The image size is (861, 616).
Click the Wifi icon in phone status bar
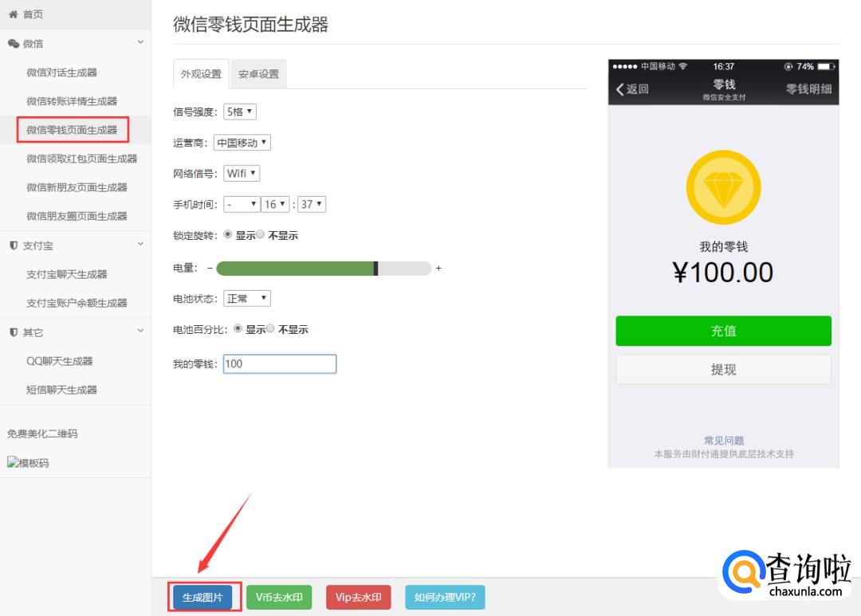[682, 66]
